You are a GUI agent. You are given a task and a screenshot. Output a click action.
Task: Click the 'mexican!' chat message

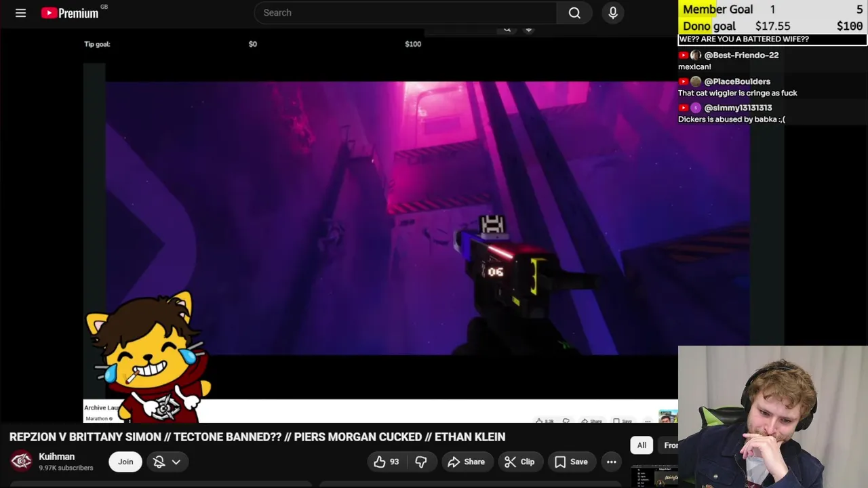tap(694, 67)
